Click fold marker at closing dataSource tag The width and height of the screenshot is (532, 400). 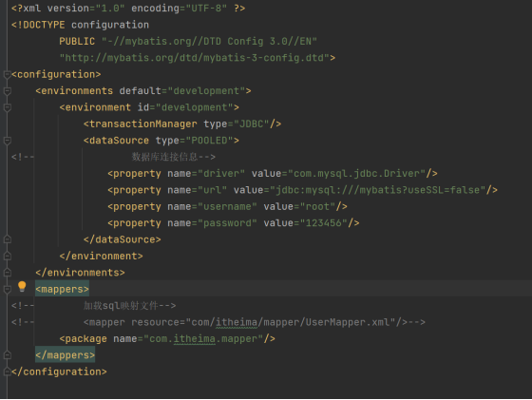pos(8,239)
